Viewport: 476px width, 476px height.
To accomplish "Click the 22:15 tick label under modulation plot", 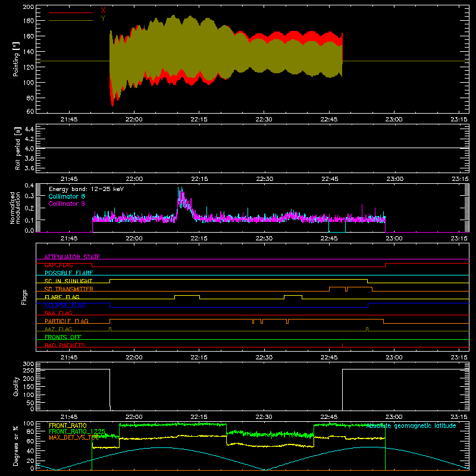I will tap(199, 239).
